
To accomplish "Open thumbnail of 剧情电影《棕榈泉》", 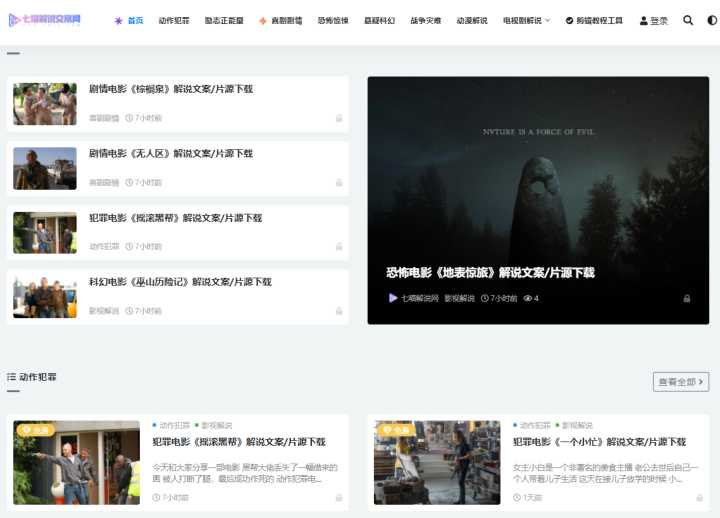I will click(x=45, y=104).
